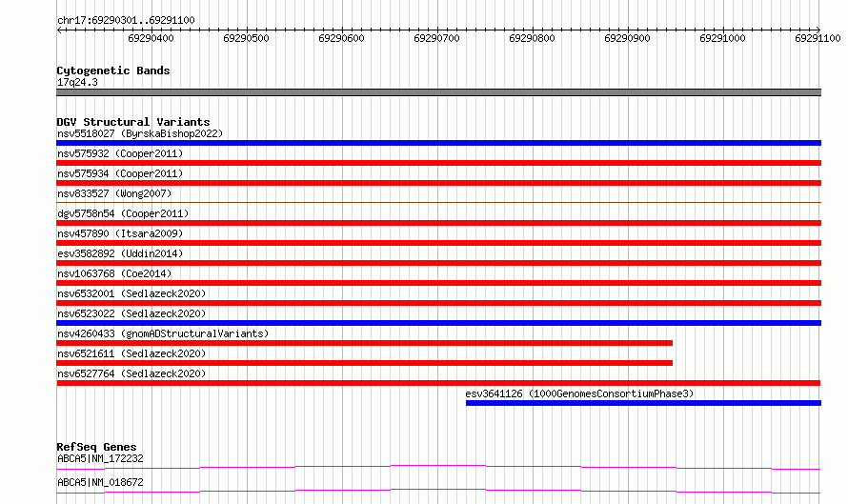Select the gray 17q24.3 cytogenetic band bar
848x504 pixels.
[438, 92]
